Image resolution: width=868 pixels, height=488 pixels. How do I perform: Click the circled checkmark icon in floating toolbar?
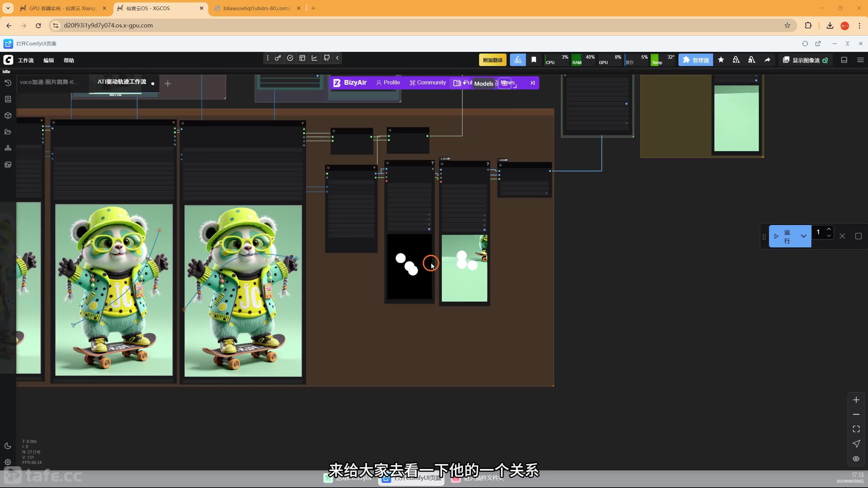[x=290, y=58]
